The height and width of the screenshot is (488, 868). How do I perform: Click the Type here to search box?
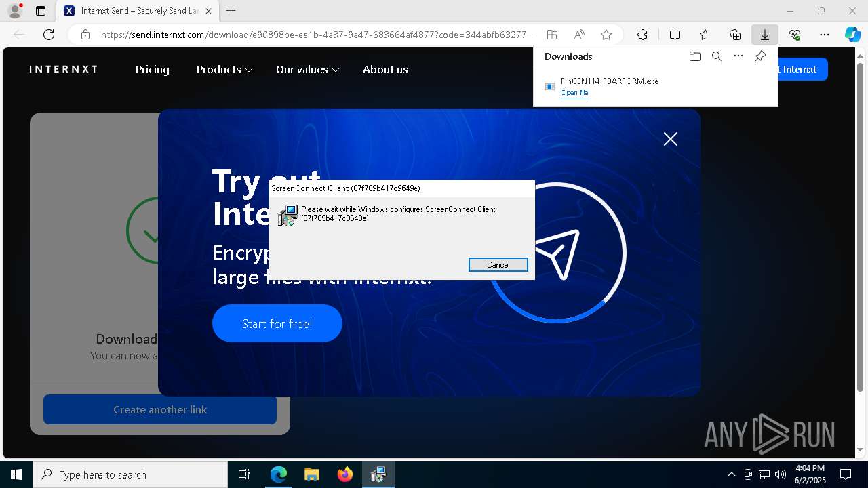[130, 474]
